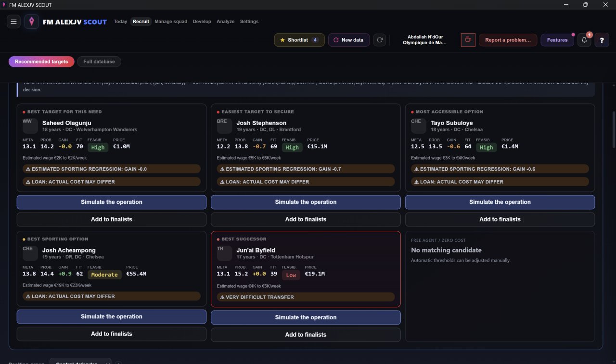
Task: Click the €19.1M price on Byfield's card
Action: (x=315, y=274)
